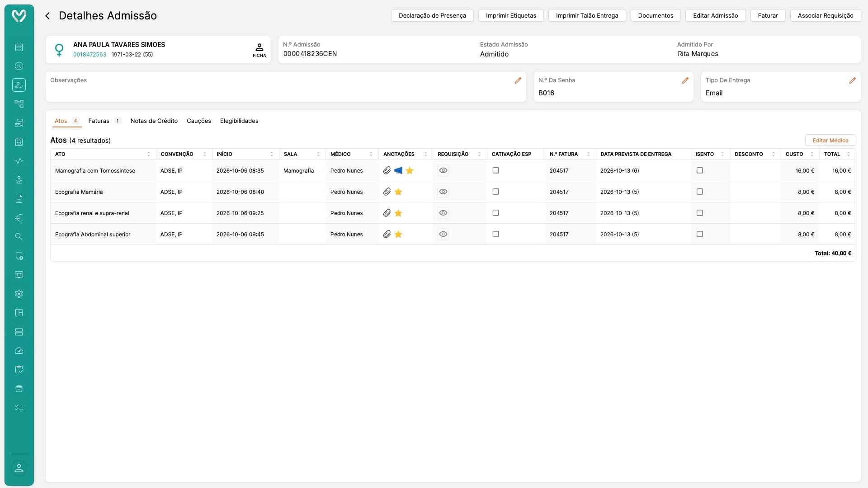868x488 pixels.
Task: Click the Faturar button
Action: [768, 15]
